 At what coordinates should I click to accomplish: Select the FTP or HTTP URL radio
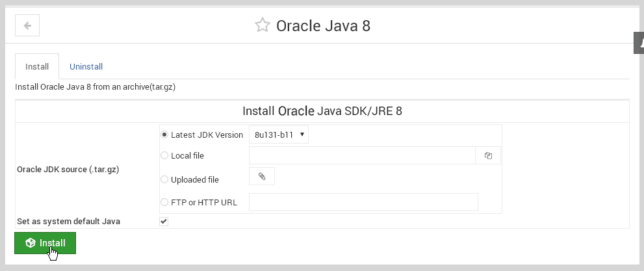pyautogui.click(x=164, y=202)
